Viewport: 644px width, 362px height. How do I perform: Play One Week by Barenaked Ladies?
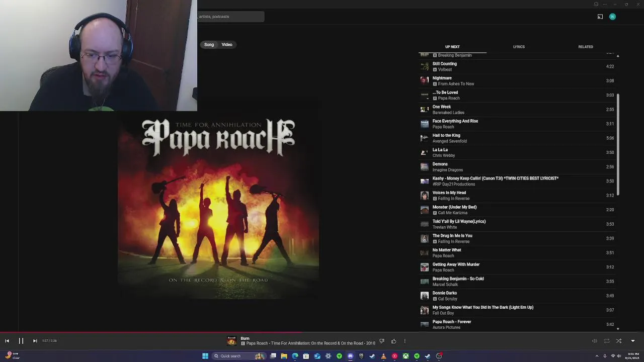coord(517,110)
